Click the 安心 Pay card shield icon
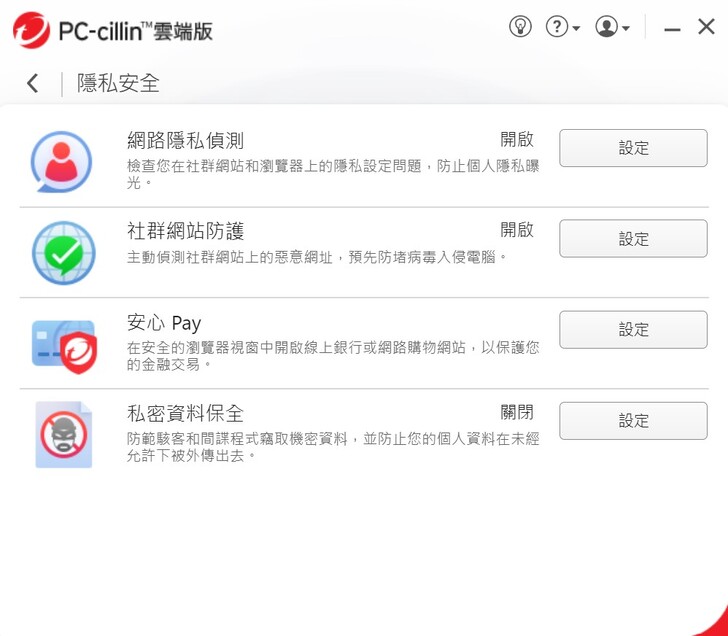 [65, 347]
